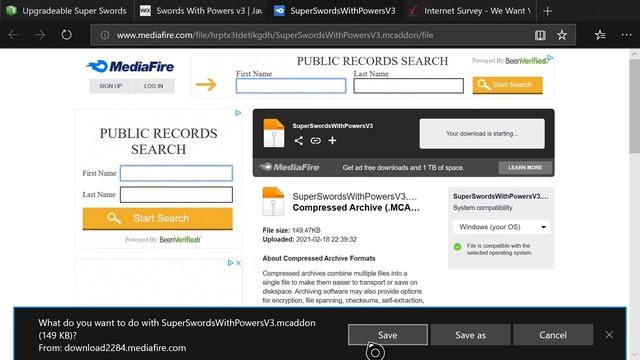This screenshot has height=360, width=640.
Task: Add page to favorites star icon
Action: coord(562,35)
